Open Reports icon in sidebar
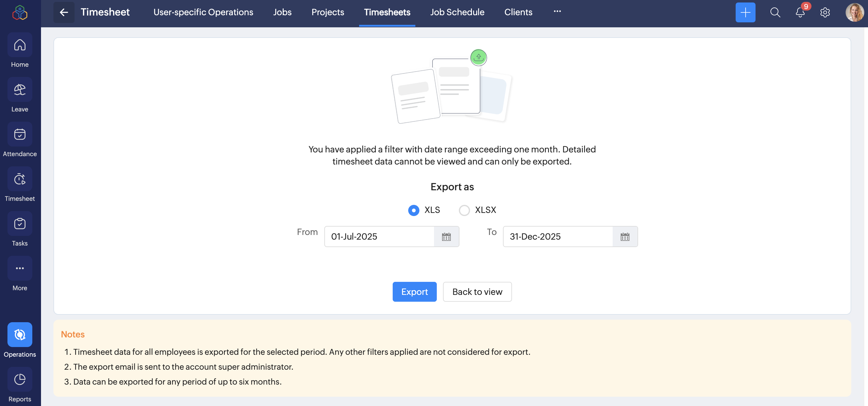 [20, 379]
